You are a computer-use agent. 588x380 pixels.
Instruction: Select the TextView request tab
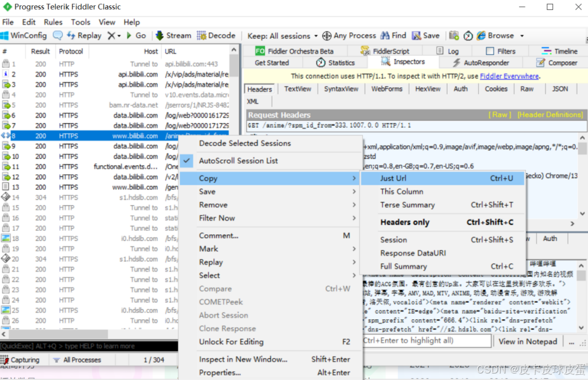[x=298, y=89]
